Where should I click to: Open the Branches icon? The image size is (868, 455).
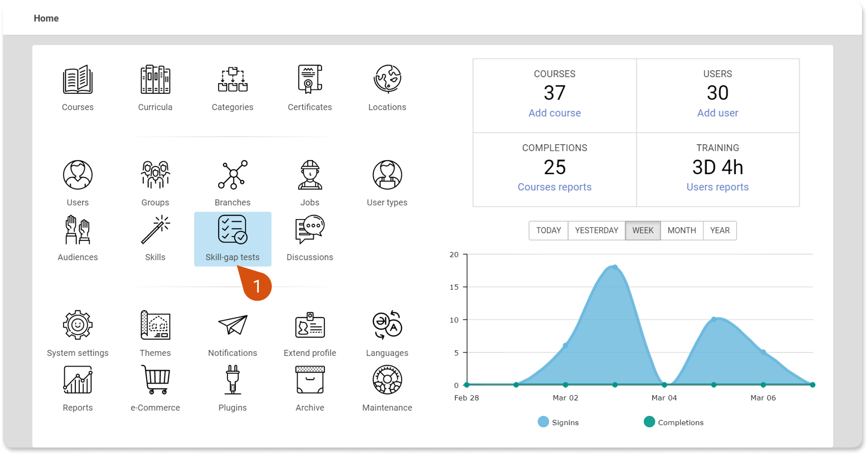pos(233,175)
